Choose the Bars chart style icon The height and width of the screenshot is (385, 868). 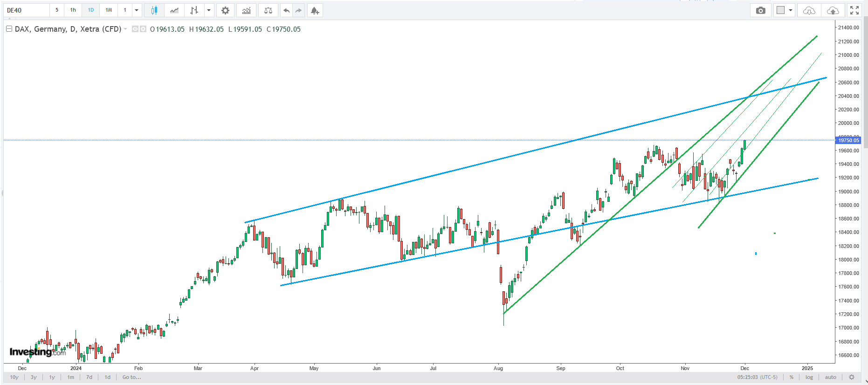click(194, 10)
